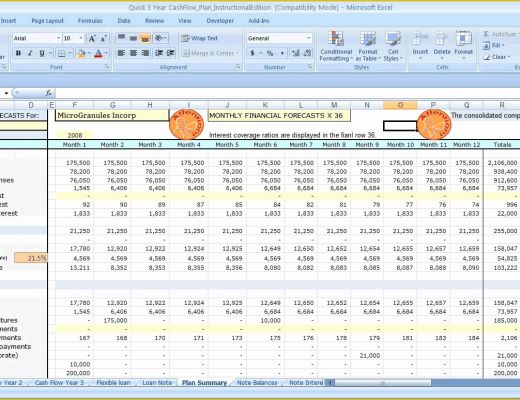Toggle Underline formatting

[x=42, y=53]
